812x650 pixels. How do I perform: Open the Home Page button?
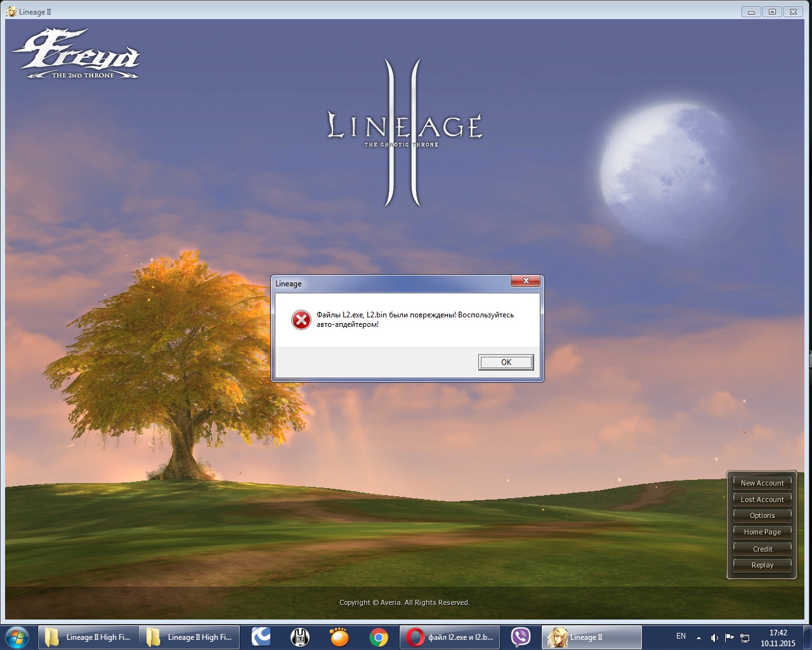pos(762,532)
